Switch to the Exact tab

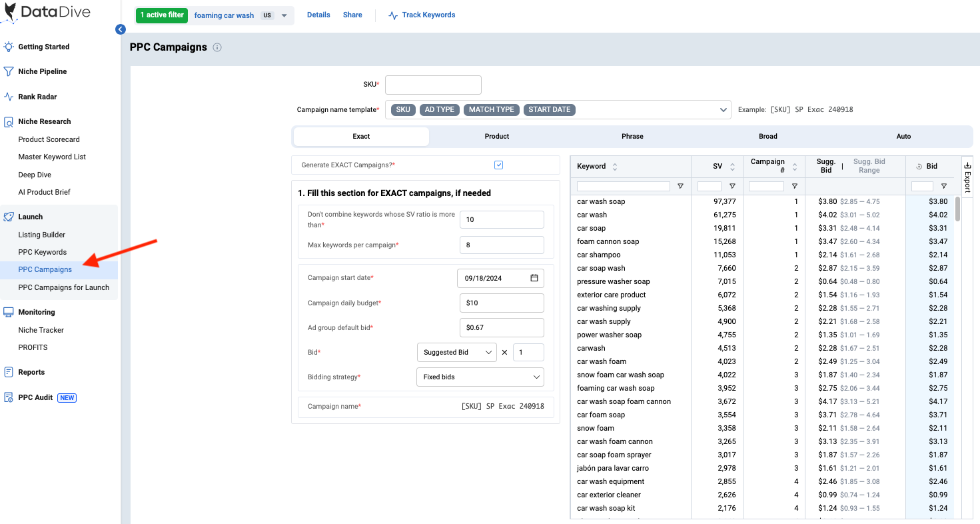[x=361, y=136]
